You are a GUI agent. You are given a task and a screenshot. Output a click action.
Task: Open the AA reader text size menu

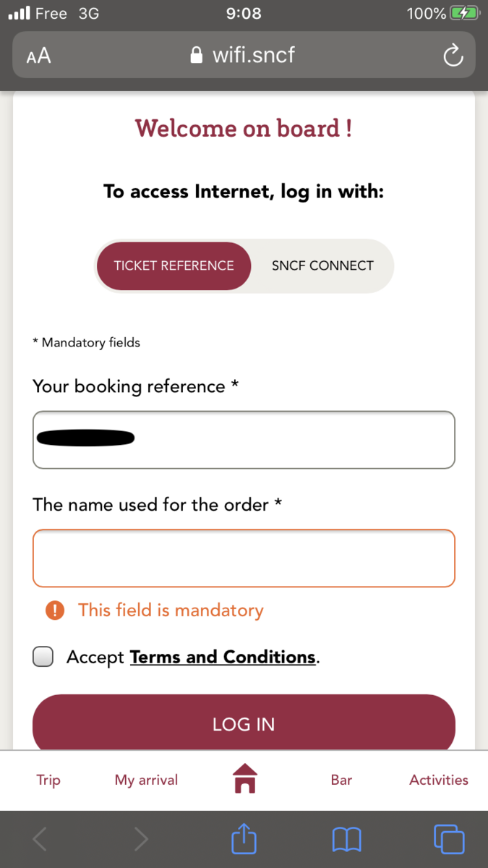tap(39, 56)
